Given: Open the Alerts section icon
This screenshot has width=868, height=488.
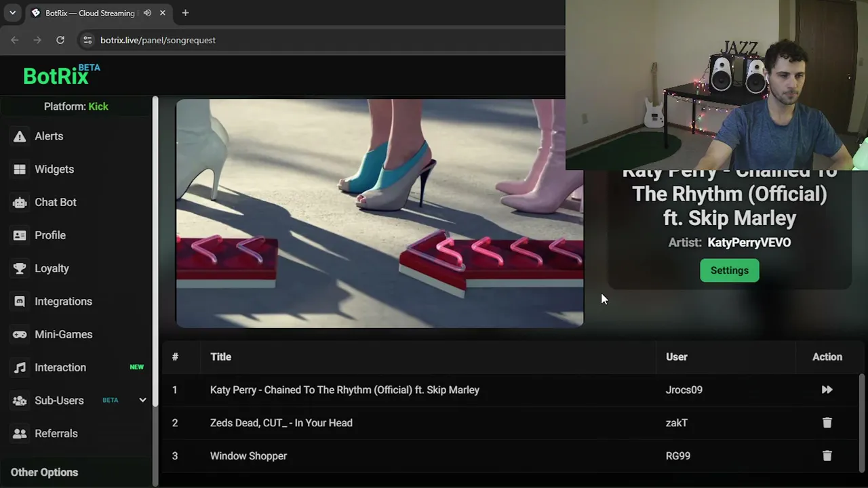Looking at the screenshot, I should click(x=20, y=136).
